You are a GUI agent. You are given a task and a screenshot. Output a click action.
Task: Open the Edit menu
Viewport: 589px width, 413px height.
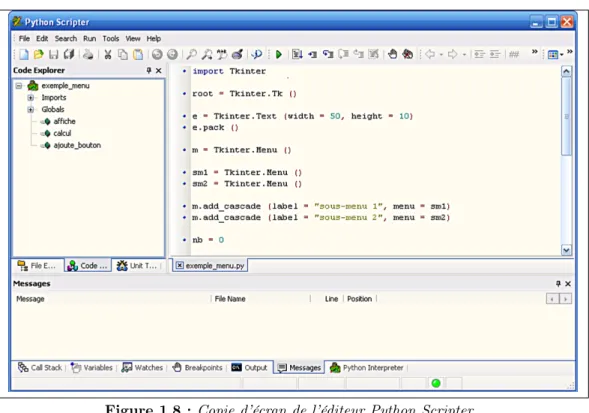tap(42, 38)
